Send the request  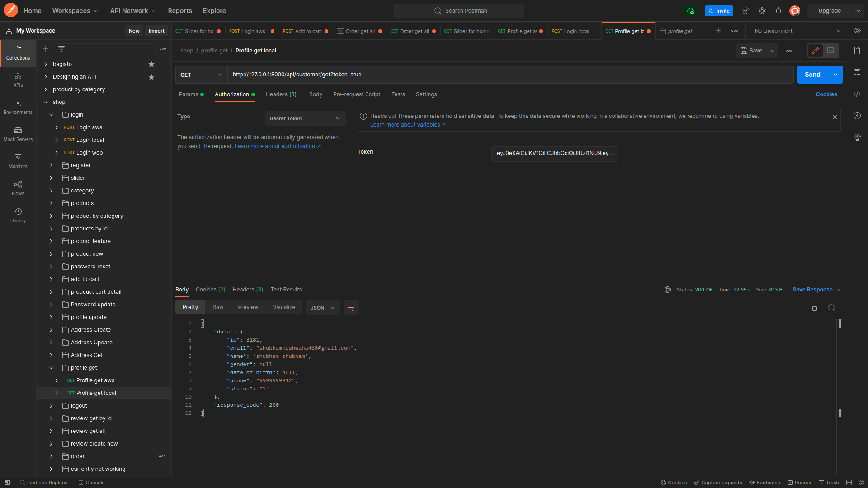tap(812, 75)
